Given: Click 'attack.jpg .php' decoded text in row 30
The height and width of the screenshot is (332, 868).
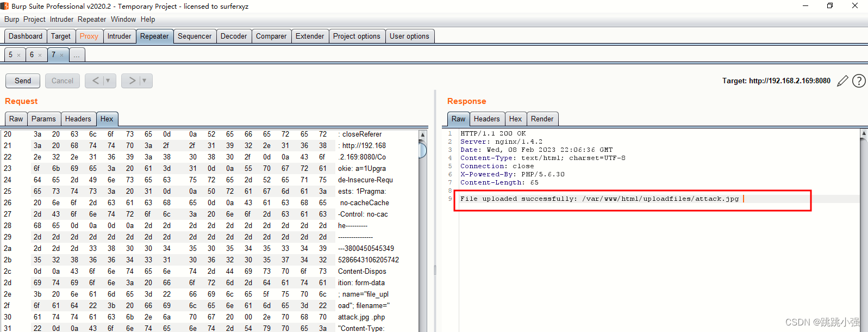Looking at the screenshot, I should click(x=361, y=317).
